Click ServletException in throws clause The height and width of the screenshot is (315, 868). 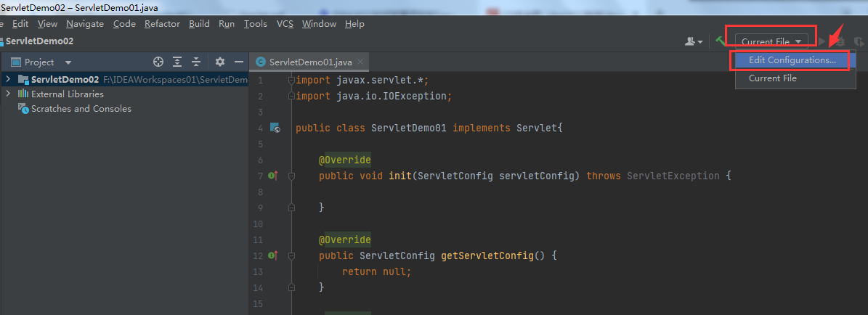click(x=673, y=176)
